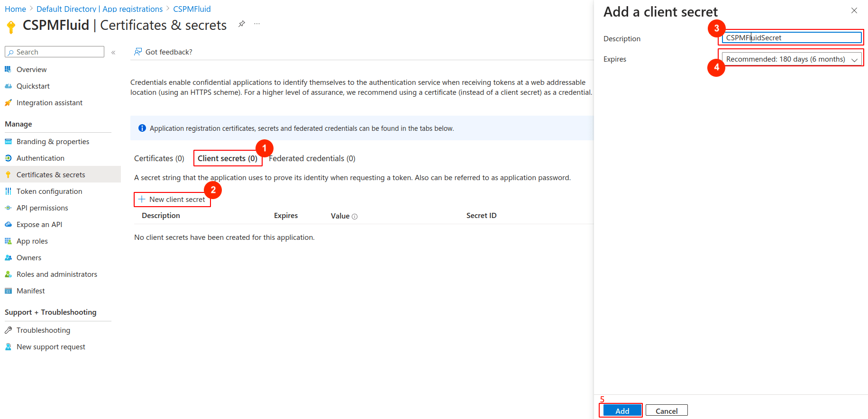The height and width of the screenshot is (419, 868).
Task: Click the Branding & properties icon
Action: tap(8, 141)
